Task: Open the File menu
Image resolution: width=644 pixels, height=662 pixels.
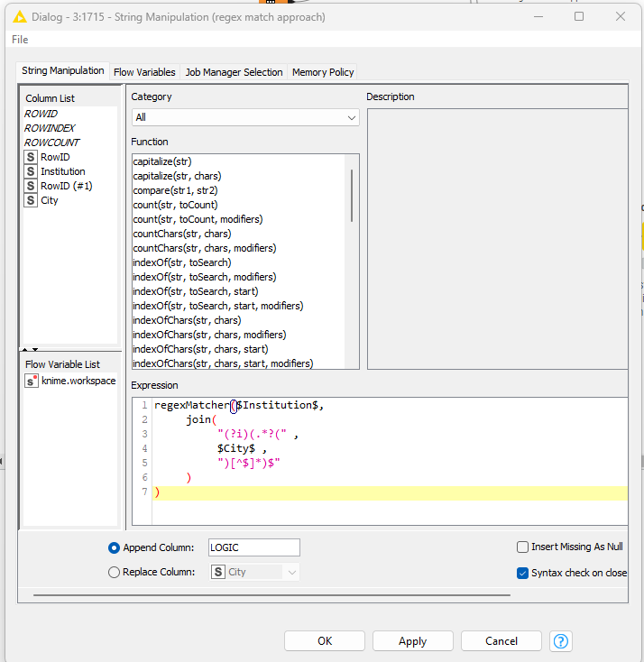Action: pyautogui.click(x=20, y=40)
